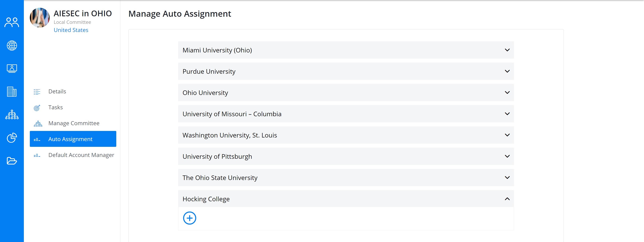
Task: Follow the United States link
Action: tap(71, 30)
